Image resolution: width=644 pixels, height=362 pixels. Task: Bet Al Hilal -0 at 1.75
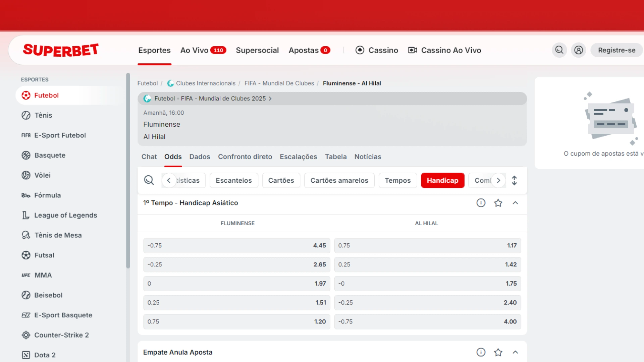point(427,284)
